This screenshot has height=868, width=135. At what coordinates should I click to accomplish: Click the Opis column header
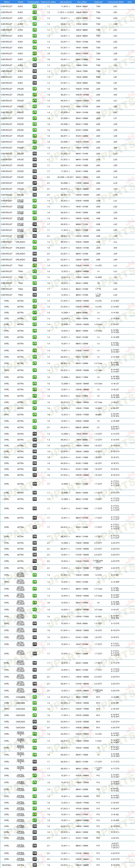click(129, 2)
